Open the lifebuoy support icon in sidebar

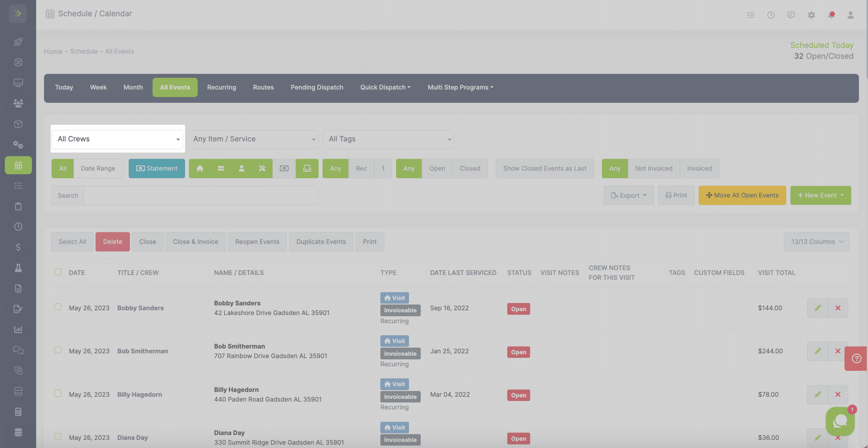18,62
